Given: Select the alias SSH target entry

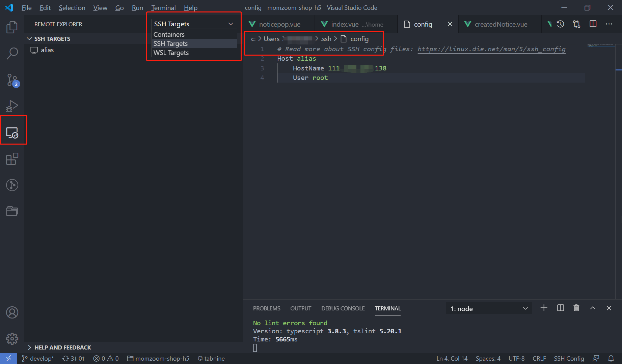Looking at the screenshot, I should pyautogui.click(x=47, y=50).
